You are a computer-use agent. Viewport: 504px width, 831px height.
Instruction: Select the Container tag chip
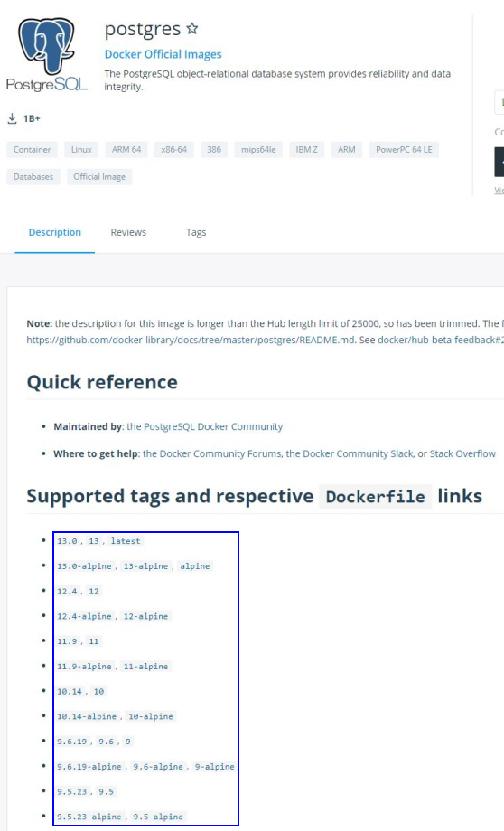pos(33,149)
